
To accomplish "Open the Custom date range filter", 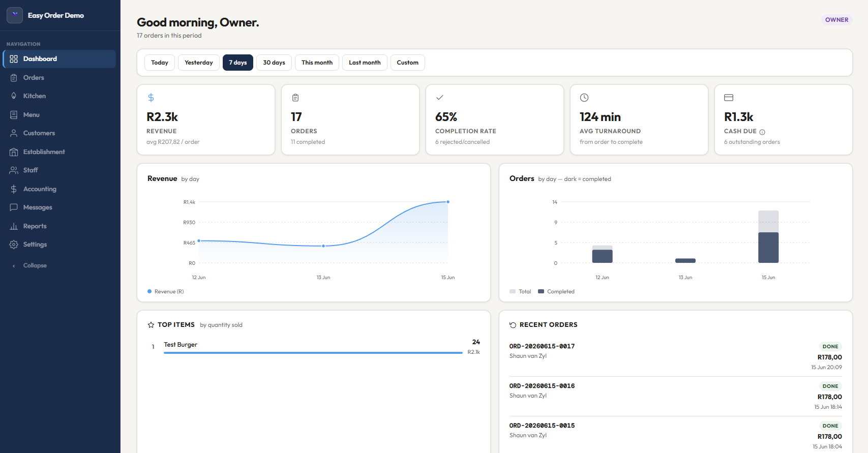I will (408, 63).
